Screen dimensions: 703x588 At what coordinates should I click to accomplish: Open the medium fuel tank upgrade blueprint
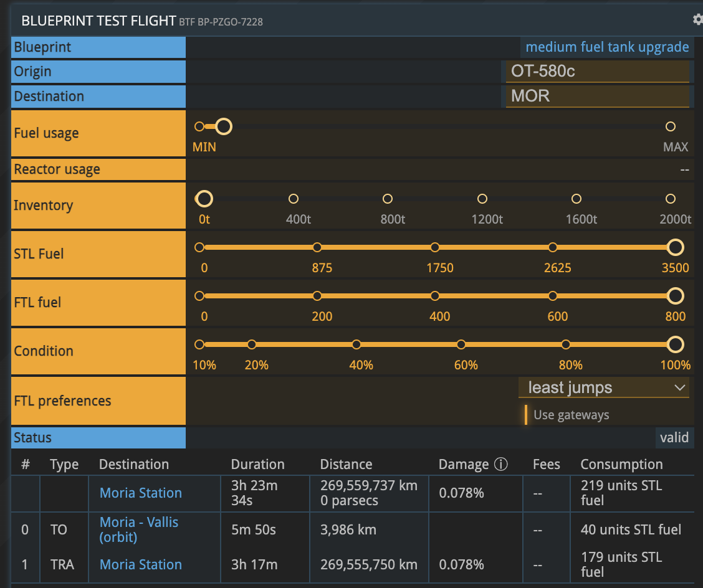pyautogui.click(x=607, y=47)
